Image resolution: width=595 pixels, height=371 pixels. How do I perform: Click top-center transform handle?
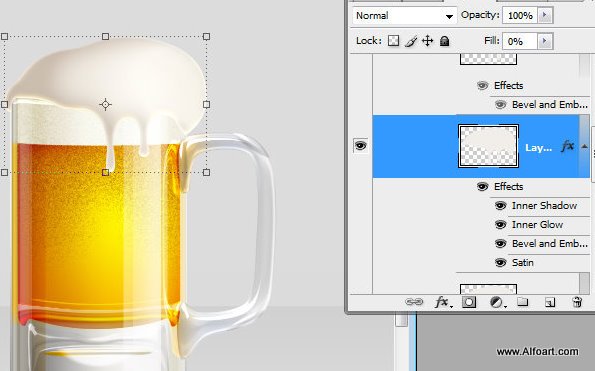tap(105, 36)
